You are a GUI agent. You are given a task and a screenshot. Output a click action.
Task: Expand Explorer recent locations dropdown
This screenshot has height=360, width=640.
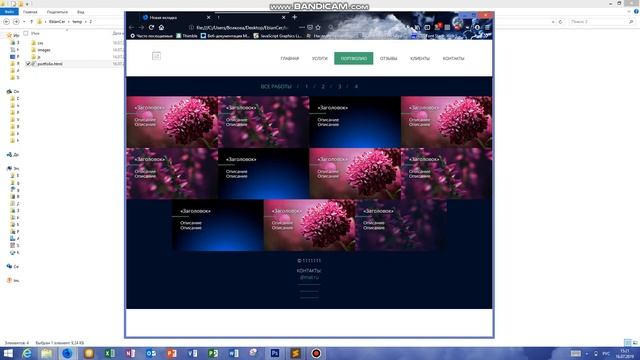click(24, 22)
